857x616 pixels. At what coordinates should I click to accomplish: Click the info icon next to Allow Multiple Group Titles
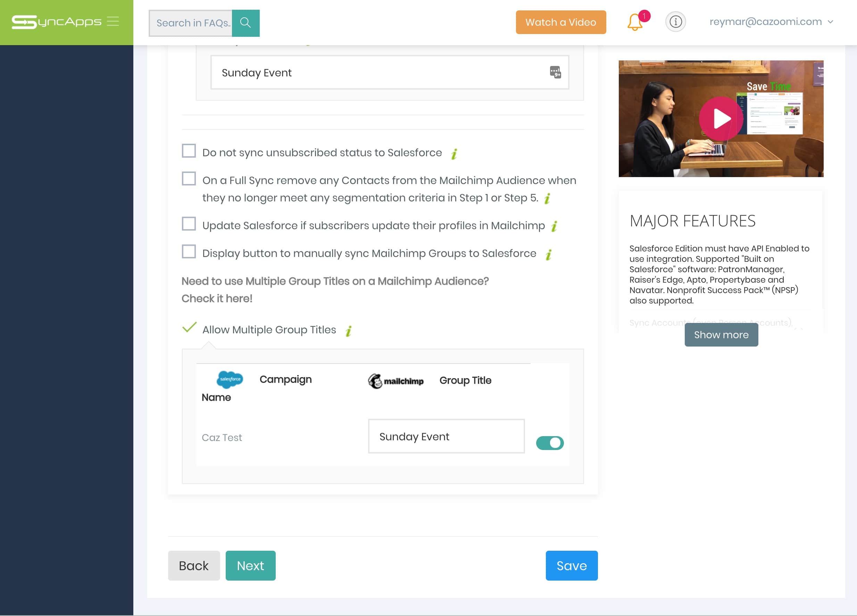349,330
